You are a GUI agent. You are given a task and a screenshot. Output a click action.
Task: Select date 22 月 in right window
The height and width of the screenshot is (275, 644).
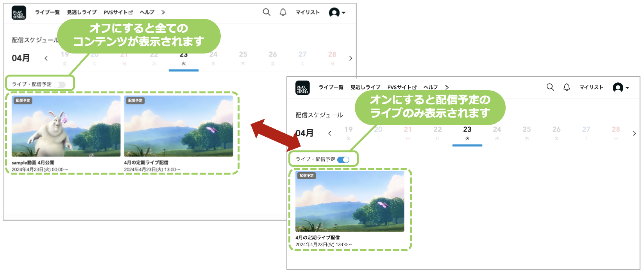(x=438, y=133)
